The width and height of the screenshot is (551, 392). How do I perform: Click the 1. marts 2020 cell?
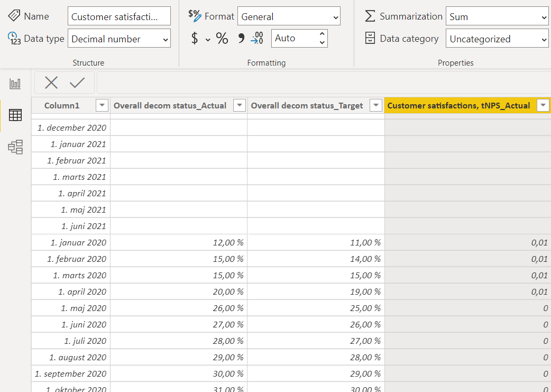71,275
